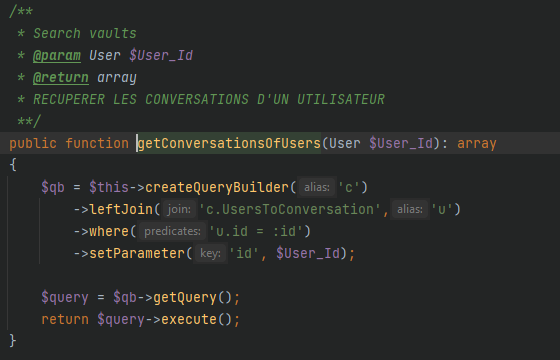The image size is (560, 360).
Task: Click the 'c.UsersToConversation' string
Action: [290, 210]
